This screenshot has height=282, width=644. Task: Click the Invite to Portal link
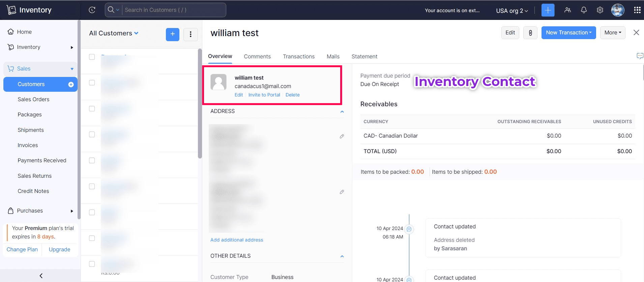click(x=264, y=95)
